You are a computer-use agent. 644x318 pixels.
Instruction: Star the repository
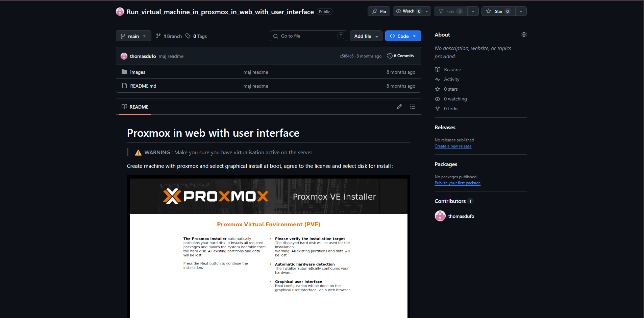[x=498, y=11]
